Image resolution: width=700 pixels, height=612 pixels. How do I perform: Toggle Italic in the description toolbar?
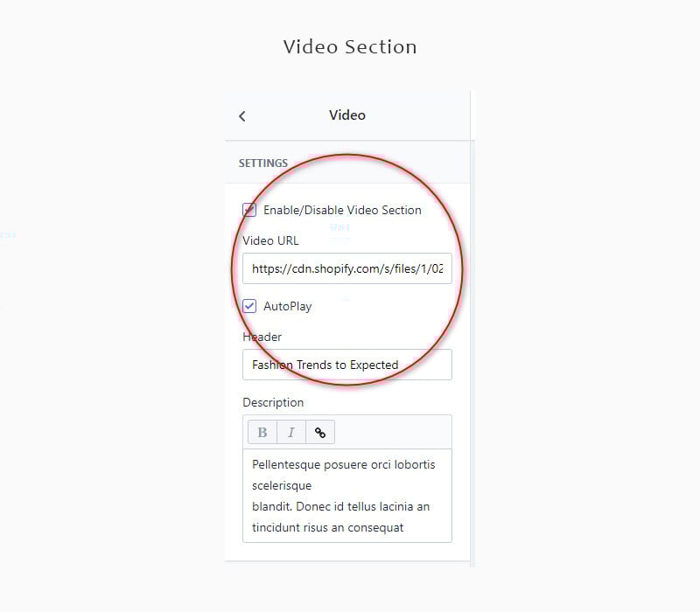pos(291,432)
